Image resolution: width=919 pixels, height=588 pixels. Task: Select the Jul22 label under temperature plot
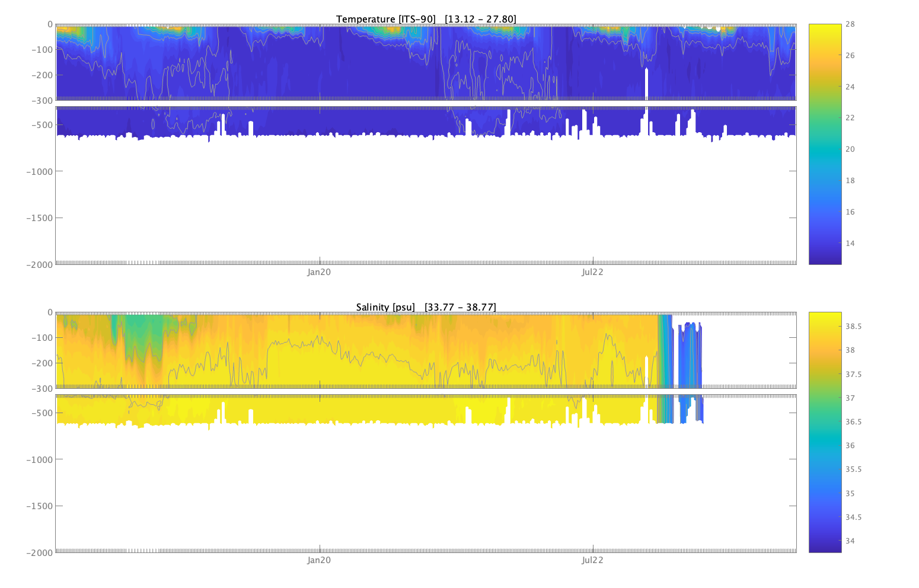(592, 272)
